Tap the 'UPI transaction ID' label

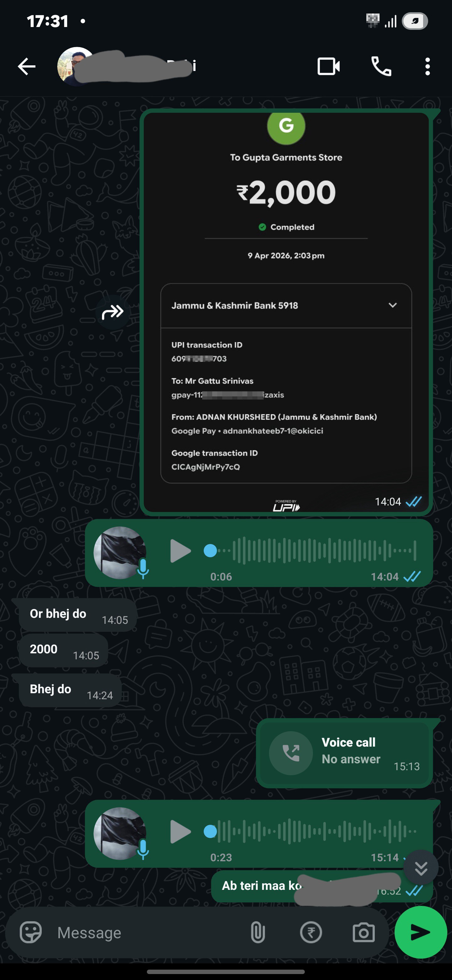click(x=207, y=345)
